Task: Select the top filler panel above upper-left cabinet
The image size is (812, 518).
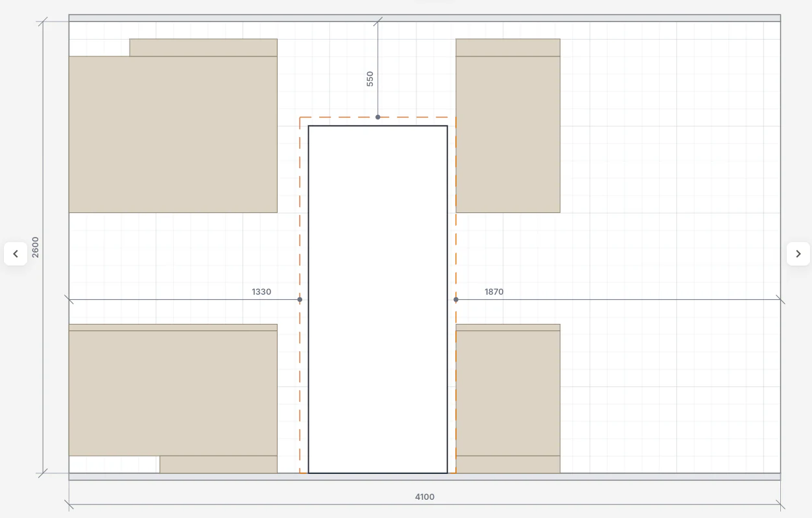Action: click(x=204, y=47)
